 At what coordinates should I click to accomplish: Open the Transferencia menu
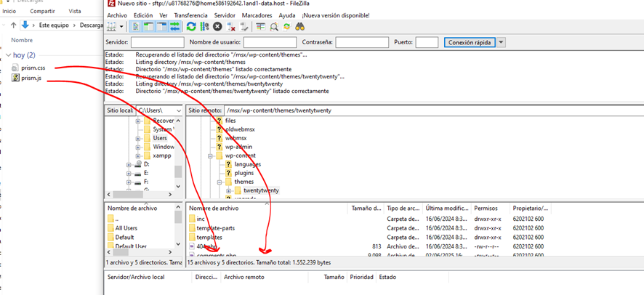click(190, 15)
